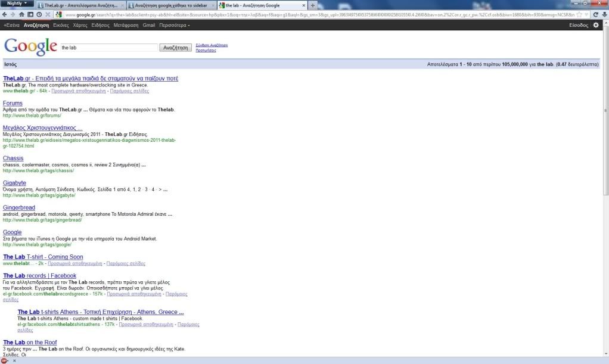This screenshot has width=609, height=364.
Task: Open a new tab with the plus button
Action: 313,5
